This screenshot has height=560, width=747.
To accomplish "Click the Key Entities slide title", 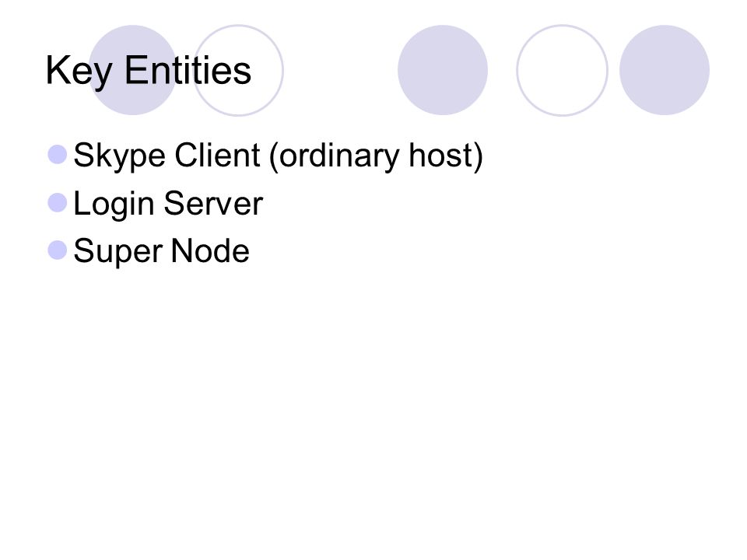I will coord(148,71).
